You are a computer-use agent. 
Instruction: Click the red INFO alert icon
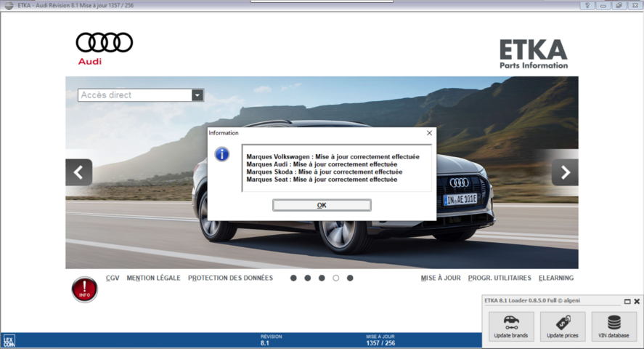click(85, 289)
